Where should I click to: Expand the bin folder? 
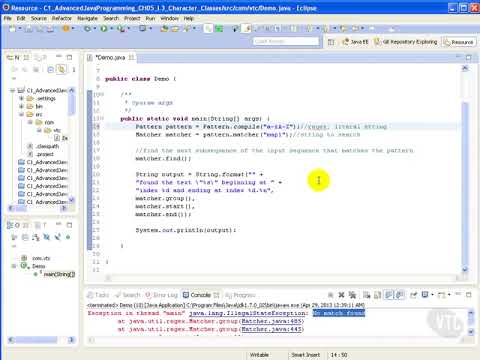tap(21, 106)
